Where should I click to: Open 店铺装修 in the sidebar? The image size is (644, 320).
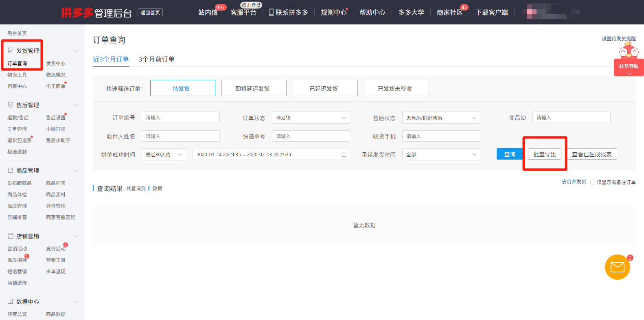[x=17, y=283]
